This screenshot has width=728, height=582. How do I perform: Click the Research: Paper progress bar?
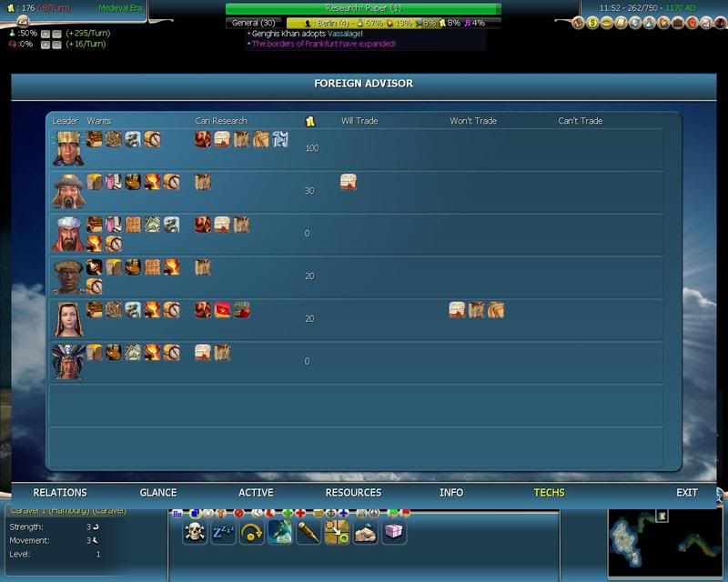coord(363,9)
